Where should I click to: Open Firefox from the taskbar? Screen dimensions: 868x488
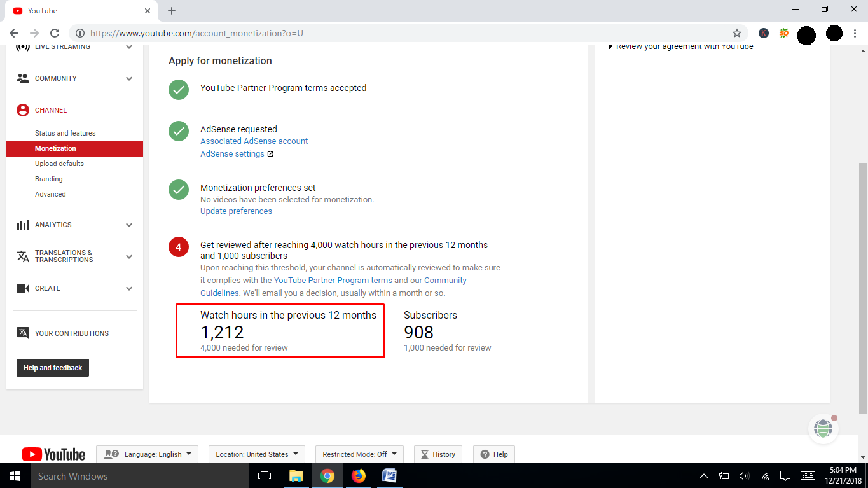tap(359, 476)
